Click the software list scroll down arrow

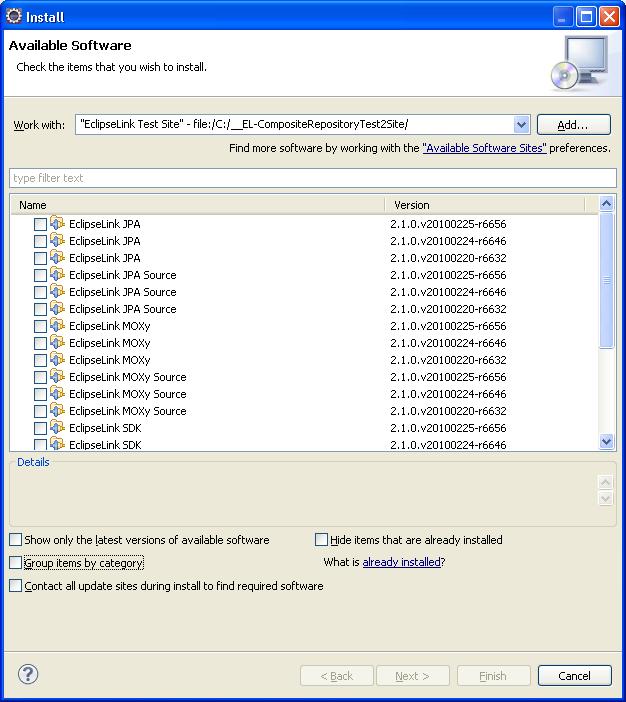click(606, 441)
